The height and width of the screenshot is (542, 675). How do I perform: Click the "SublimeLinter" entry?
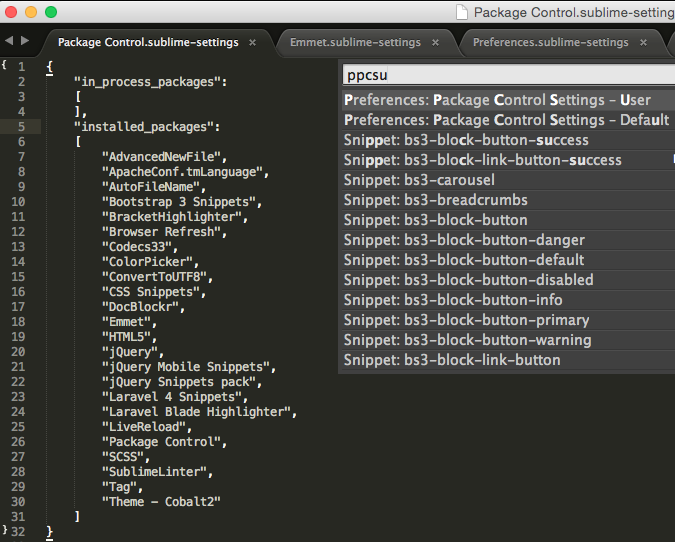coord(158,472)
